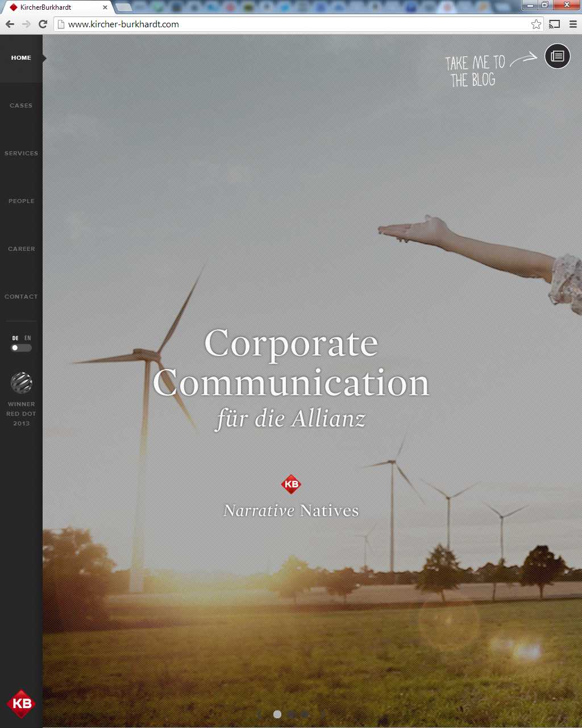Screen dimensions: 582x728
Task: Select the EN language label
Action: 28,338
